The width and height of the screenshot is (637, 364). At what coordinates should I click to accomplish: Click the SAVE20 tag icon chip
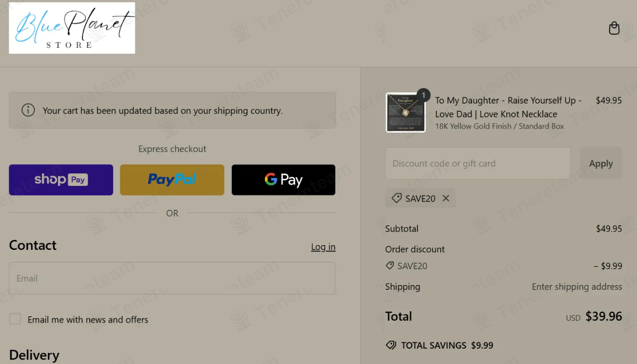click(397, 198)
